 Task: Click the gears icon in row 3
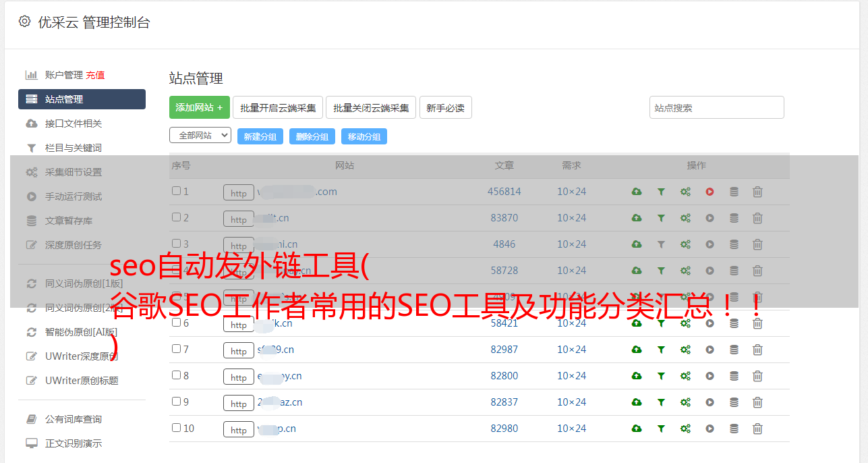685,244
